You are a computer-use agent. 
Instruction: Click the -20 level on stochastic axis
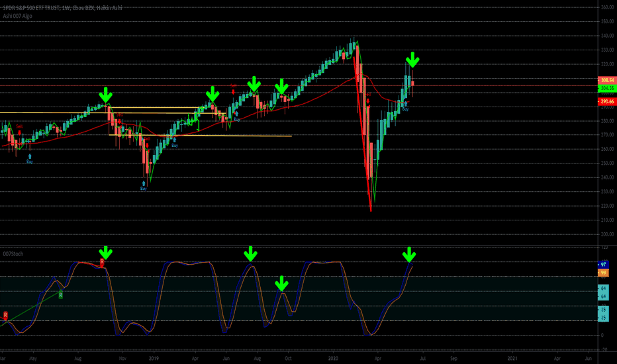click(604, 349)
